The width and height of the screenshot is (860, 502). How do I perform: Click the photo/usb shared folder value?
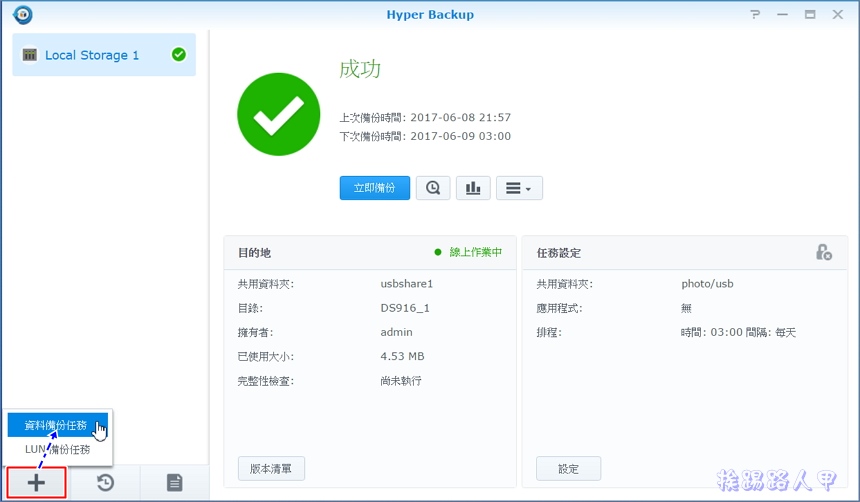pos(707,284)
